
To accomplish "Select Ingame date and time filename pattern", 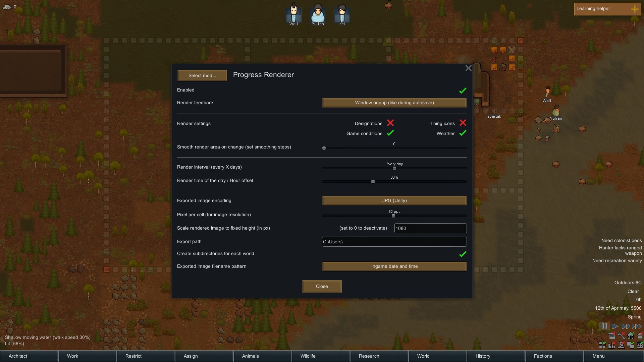I will (x=394, y=266).
